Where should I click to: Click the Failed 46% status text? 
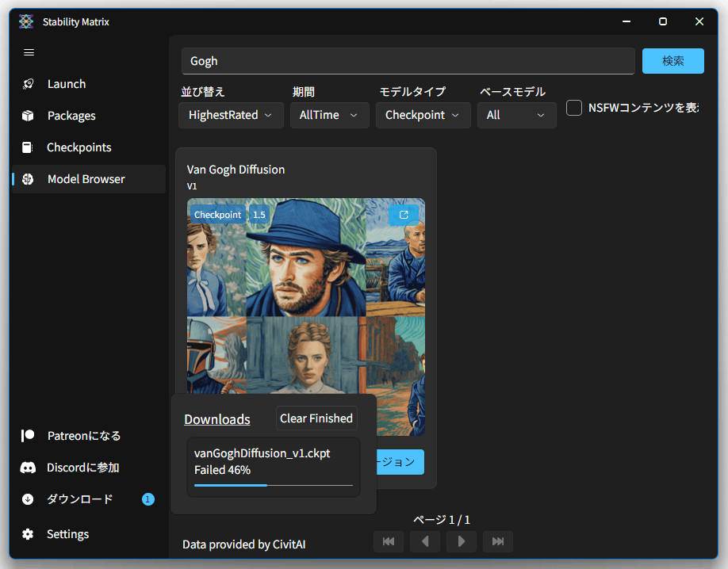[222, 470]
